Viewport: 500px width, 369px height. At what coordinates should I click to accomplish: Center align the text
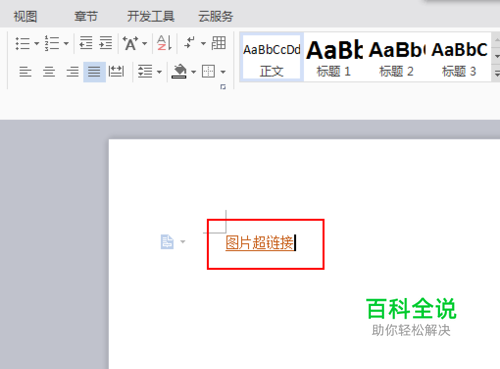click(49, 72)
